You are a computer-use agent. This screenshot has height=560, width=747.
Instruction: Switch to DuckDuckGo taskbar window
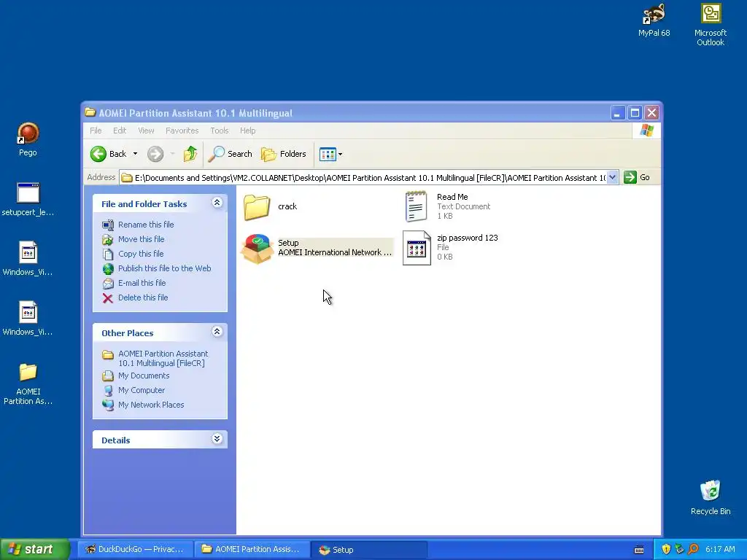coord(135,550)
